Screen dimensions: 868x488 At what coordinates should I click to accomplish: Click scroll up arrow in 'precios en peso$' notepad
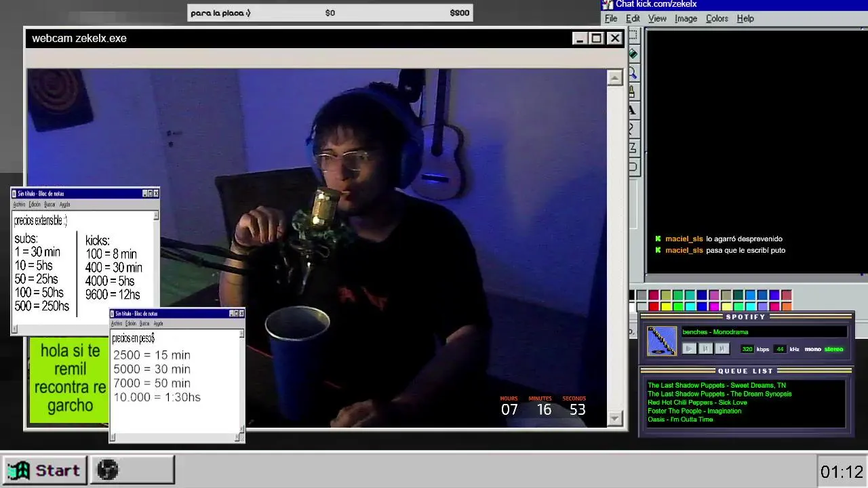point(241,333)
